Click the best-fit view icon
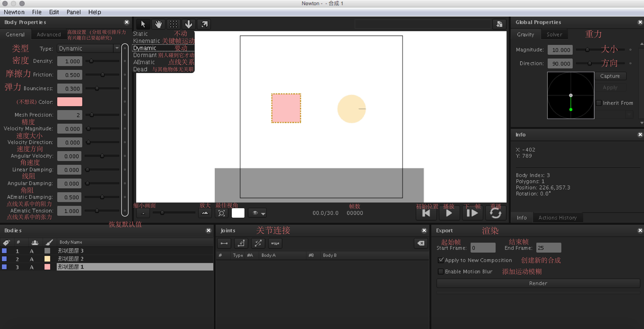This screenshot has height=329, width=644. [x=222, y=213]
